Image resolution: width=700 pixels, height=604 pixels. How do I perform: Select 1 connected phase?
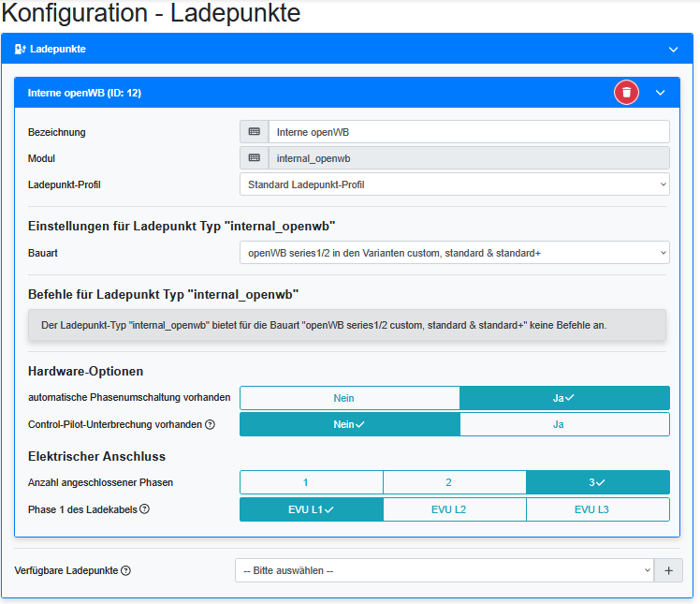(312, 482)
